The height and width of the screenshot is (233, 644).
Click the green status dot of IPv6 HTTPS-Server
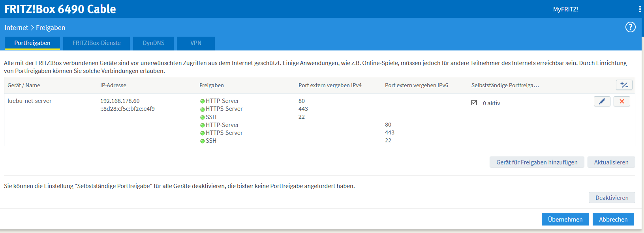tap(202, 133)
